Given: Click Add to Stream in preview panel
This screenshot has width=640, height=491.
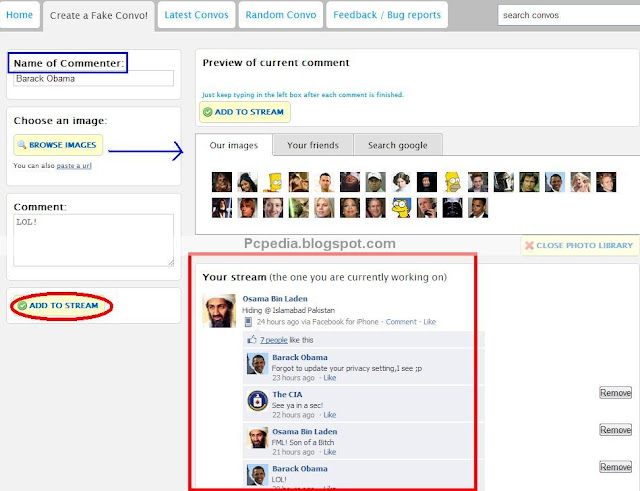Looking at the screenshot, I should click(245, 112).
